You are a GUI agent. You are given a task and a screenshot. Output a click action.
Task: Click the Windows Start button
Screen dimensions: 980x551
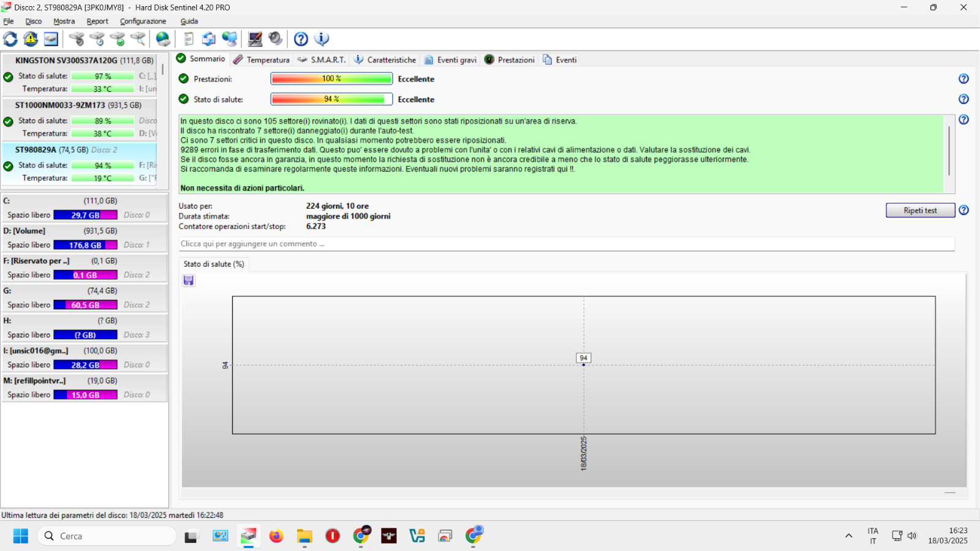click(21, 536)
